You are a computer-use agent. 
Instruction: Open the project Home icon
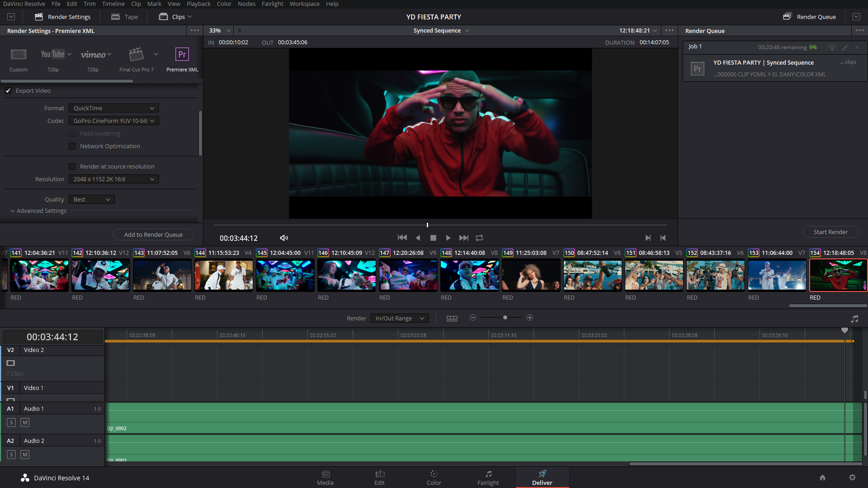tap(822, 478)
